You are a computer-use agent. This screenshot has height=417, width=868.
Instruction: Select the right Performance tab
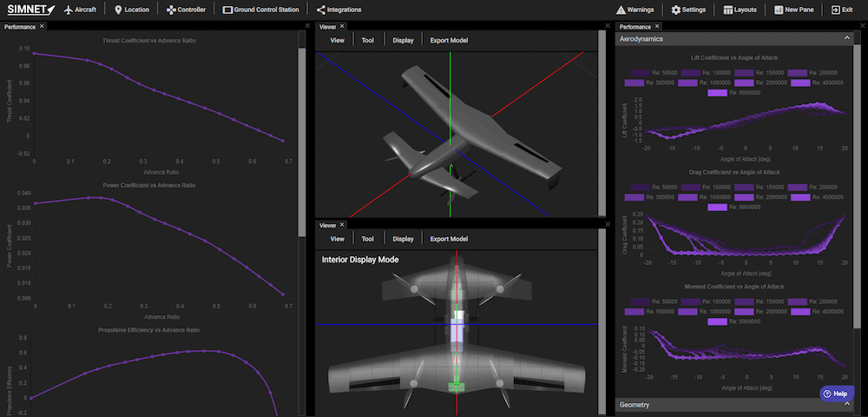[635, 27]
